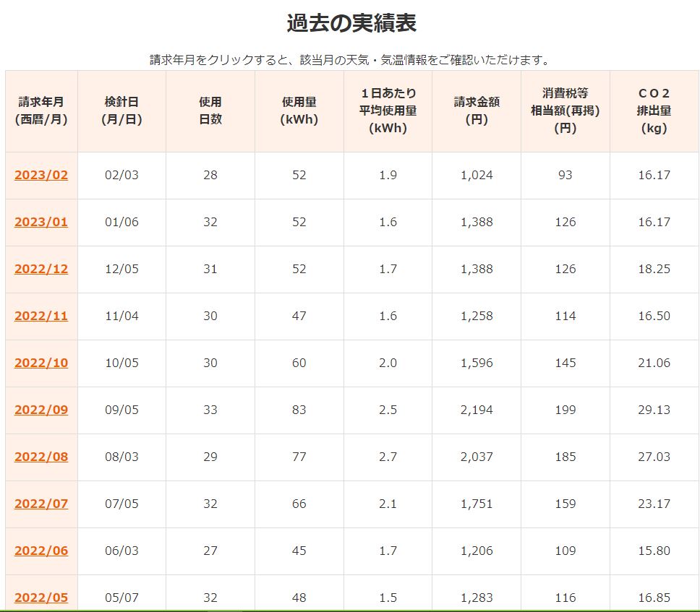
Task: Click the 2022/12 billing month link
Action: coord(41,269)
